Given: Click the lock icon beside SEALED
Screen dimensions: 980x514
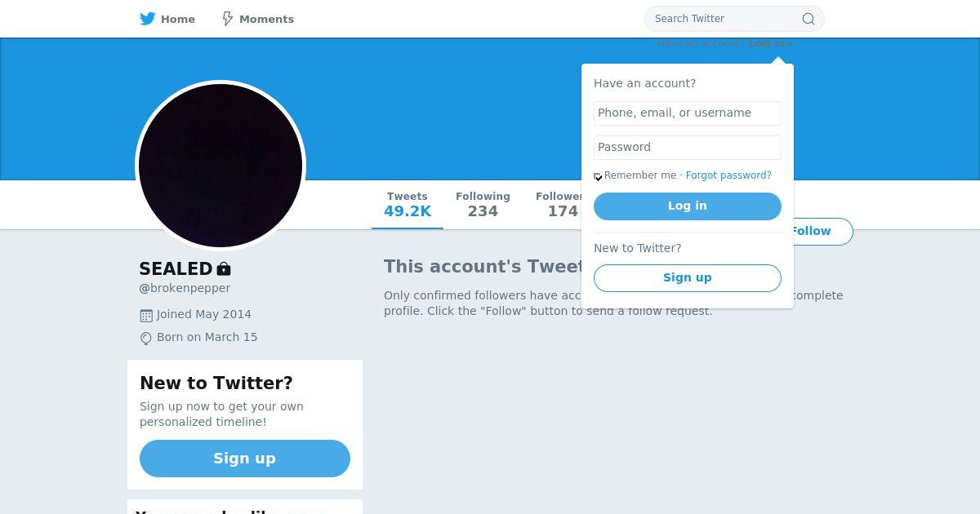Looking at the screenshot, I should 224,268.
